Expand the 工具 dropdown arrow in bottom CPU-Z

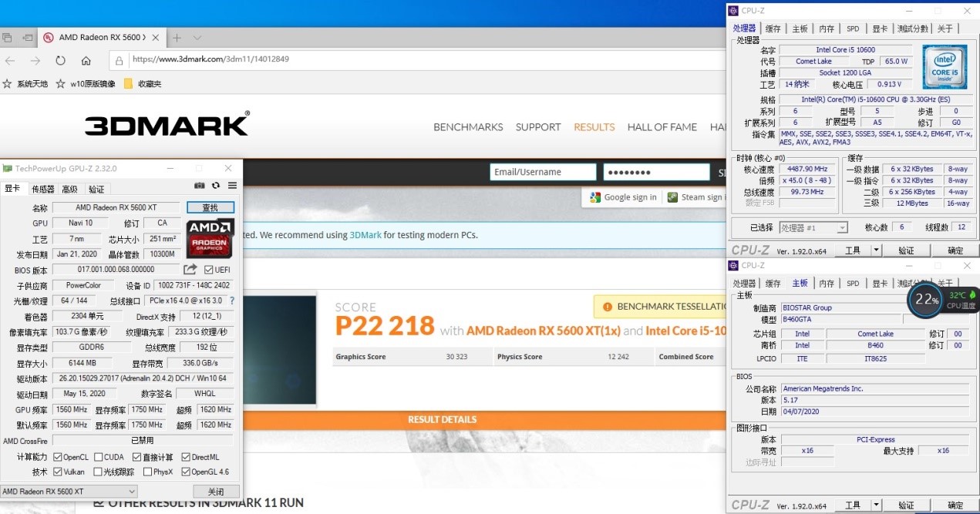[x=876, y=506]
